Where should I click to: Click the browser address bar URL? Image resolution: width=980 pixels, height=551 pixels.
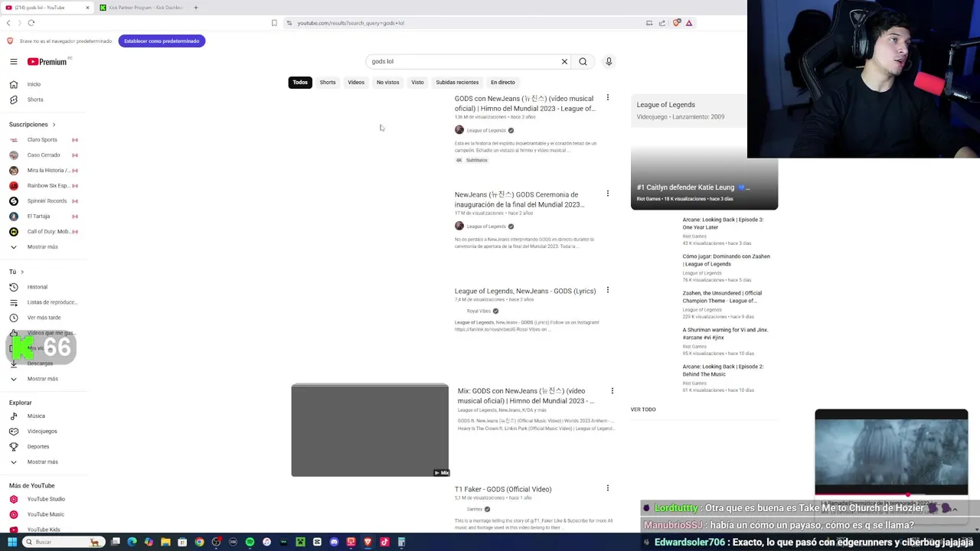coord(351,23)
